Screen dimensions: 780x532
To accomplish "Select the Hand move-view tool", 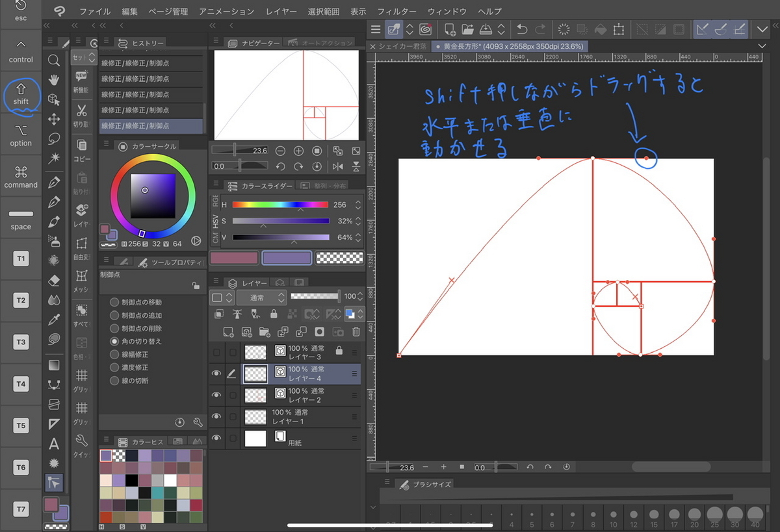I will (x=54, y=80).
